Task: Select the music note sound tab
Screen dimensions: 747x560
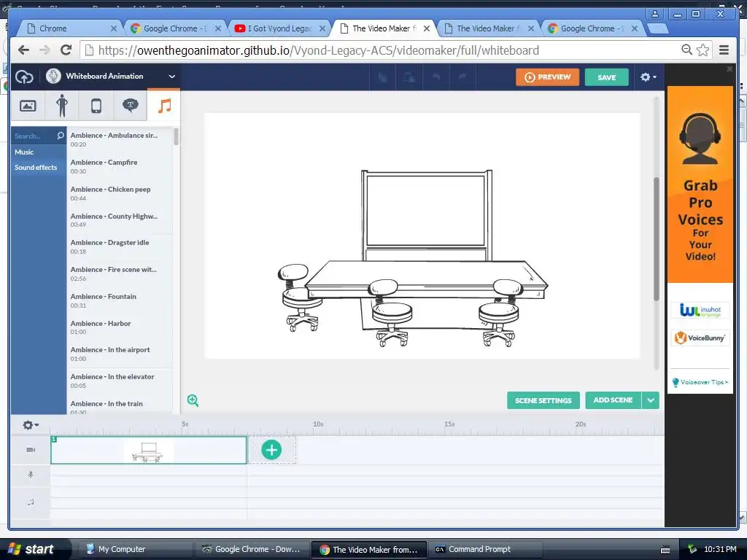Action: 164,105
